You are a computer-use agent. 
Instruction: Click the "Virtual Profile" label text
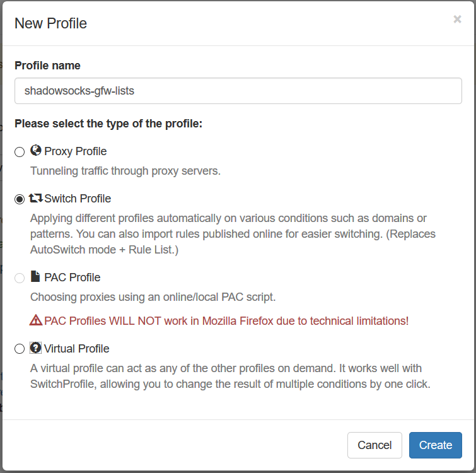click(77, 349)
